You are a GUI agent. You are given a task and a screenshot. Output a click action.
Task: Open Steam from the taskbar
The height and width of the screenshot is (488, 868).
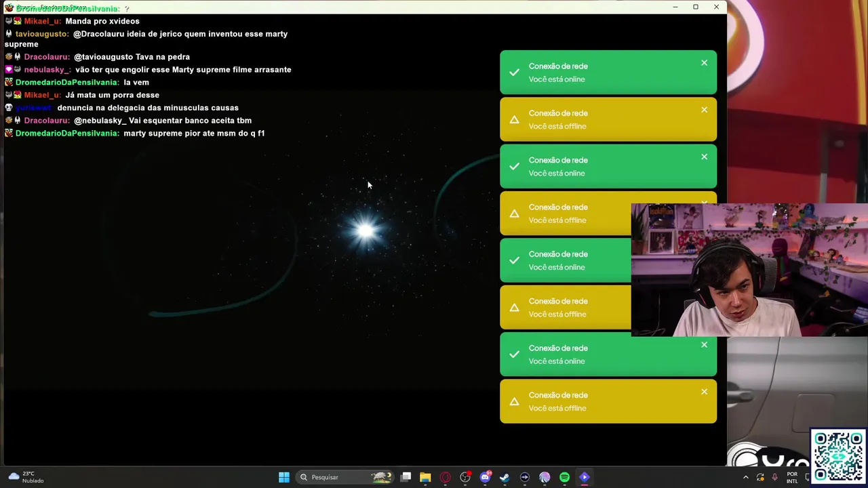505,477
